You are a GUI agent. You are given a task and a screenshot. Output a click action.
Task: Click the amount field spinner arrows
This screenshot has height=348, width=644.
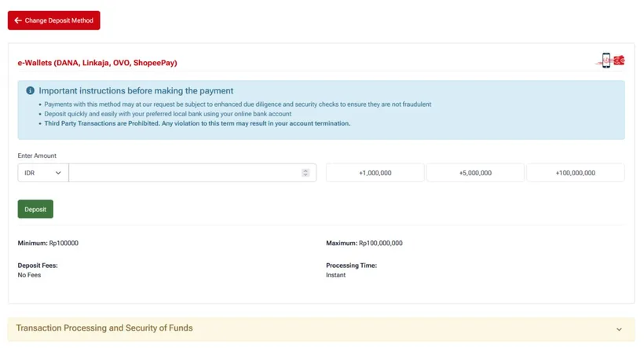pyautogui.click(x=306, y=173)
